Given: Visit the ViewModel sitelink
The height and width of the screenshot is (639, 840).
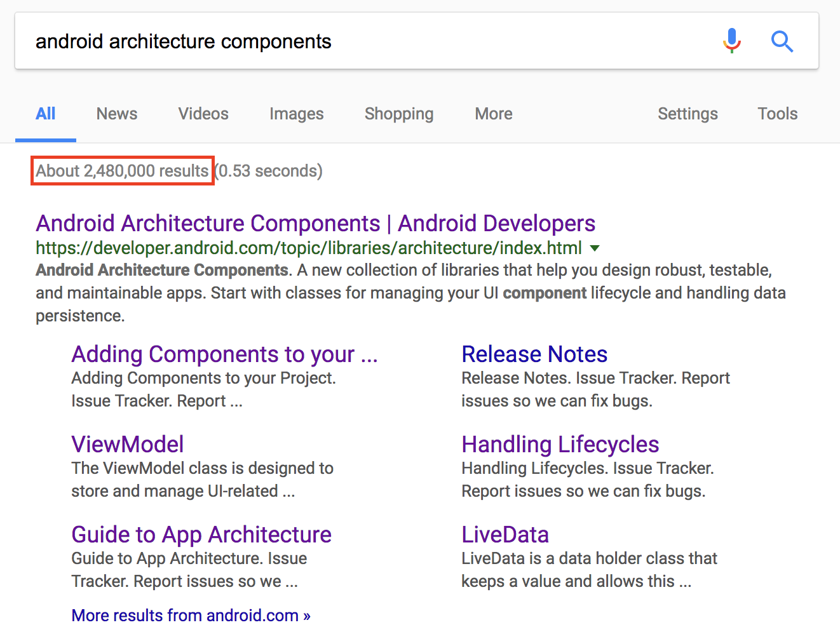Looking at the screenshot, I should (x=128, y=445).
